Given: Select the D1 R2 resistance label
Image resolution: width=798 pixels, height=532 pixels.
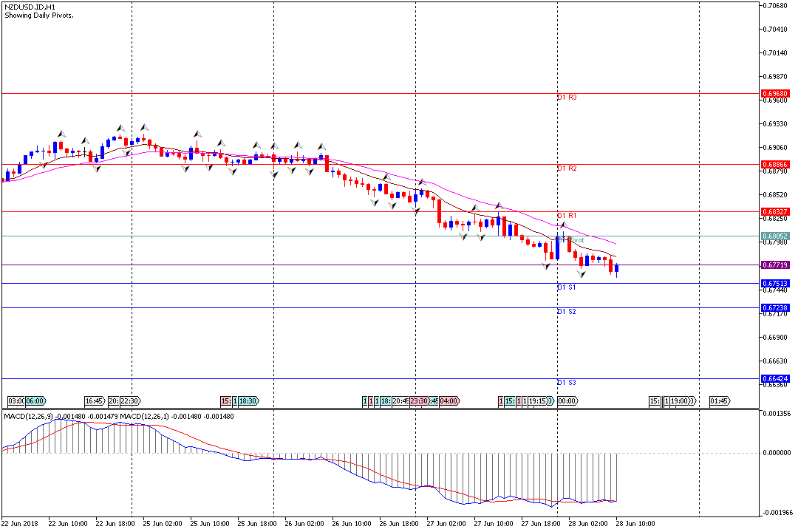Looking at the screenshot, I should point(567,168).
